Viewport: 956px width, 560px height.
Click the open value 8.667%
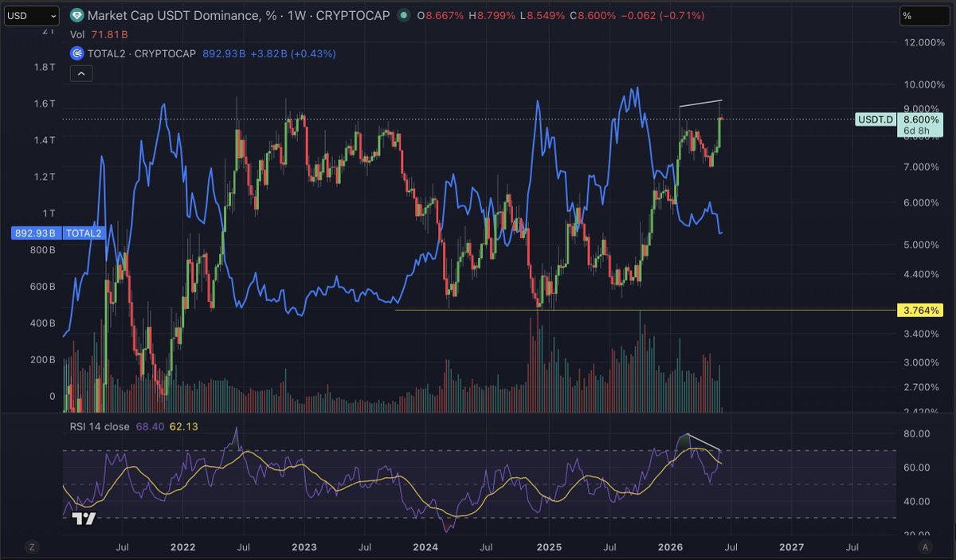(x=446, y=15)
